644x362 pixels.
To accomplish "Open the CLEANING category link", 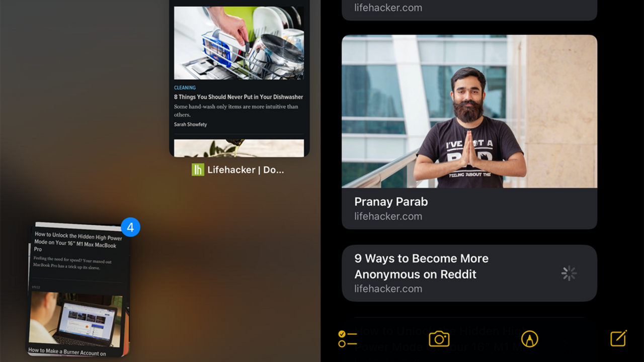I will pyautogui.click(x=185, y=87).
